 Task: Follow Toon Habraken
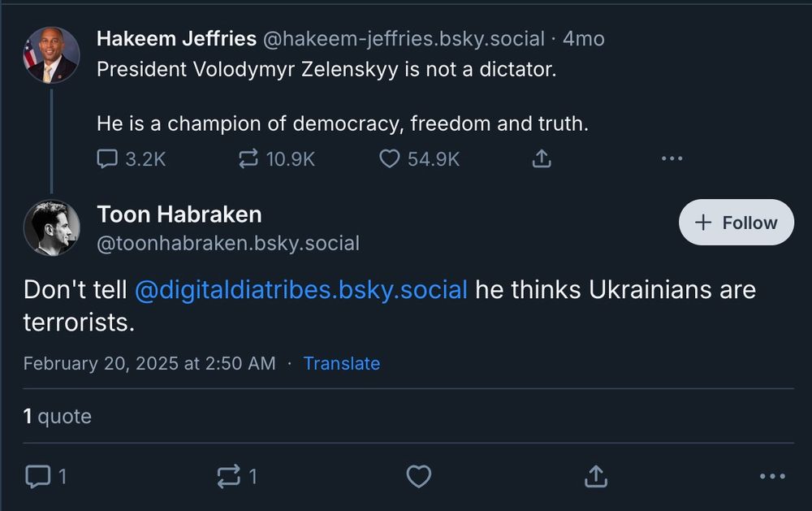[x=736, y=223]
